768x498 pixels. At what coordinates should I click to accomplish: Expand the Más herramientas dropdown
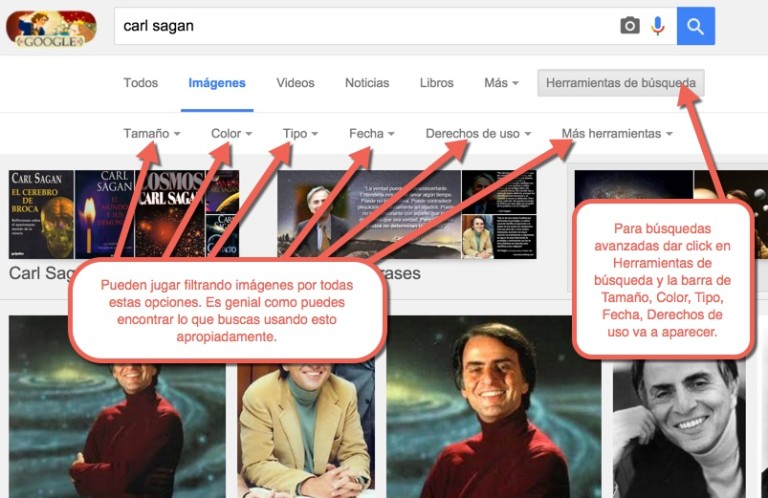point(616,133)
